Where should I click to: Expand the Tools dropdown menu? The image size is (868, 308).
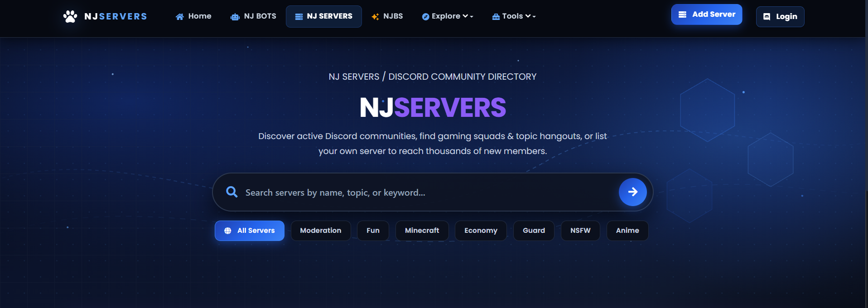(514, 16)
